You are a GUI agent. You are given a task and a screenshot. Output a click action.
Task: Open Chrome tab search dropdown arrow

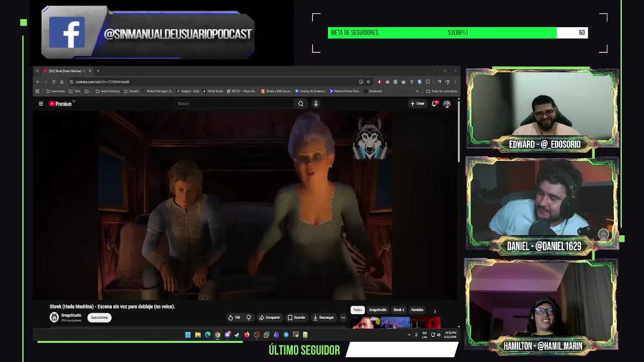[x=37, y=71]
